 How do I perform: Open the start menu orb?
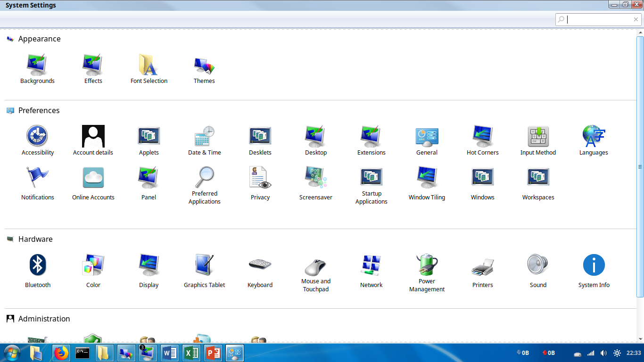11,353
